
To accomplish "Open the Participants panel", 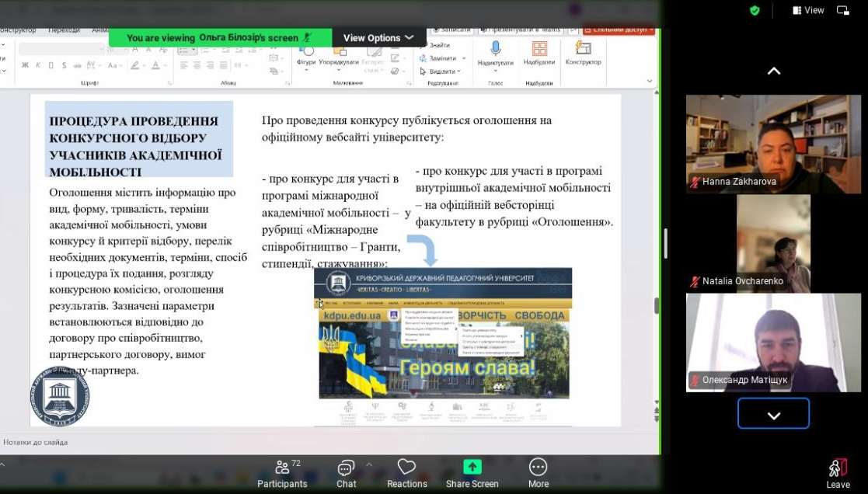I will coord(282,474).
